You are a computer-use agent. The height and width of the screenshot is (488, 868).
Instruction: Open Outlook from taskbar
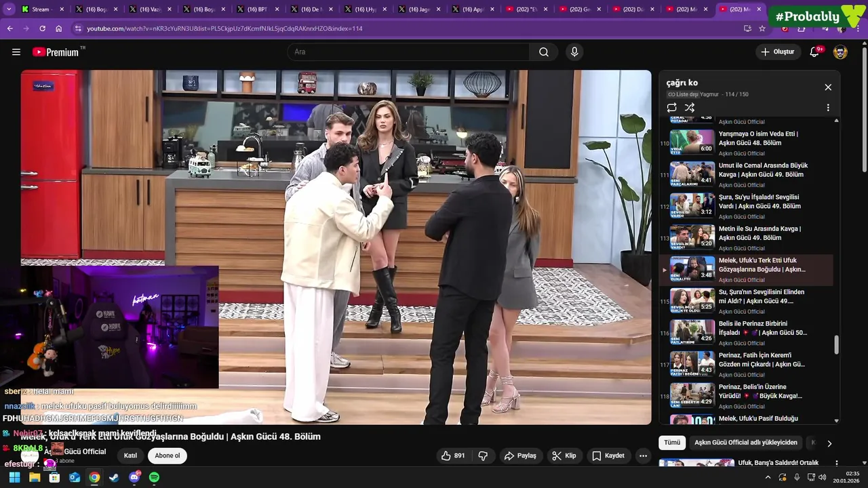(75, 478)
